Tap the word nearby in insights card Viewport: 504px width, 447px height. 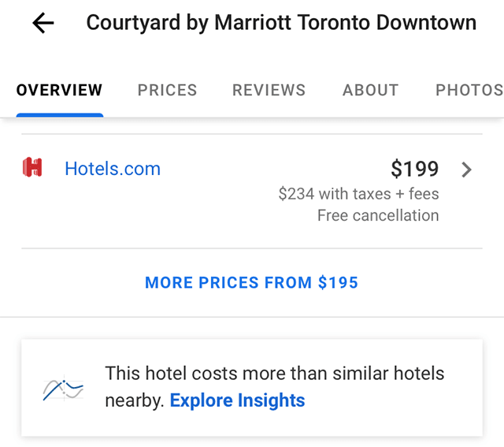tap(135, 400)
